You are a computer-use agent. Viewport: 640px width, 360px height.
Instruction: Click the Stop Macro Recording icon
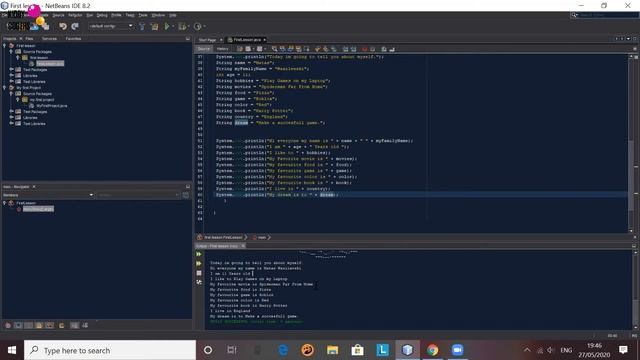pos(372,49)
